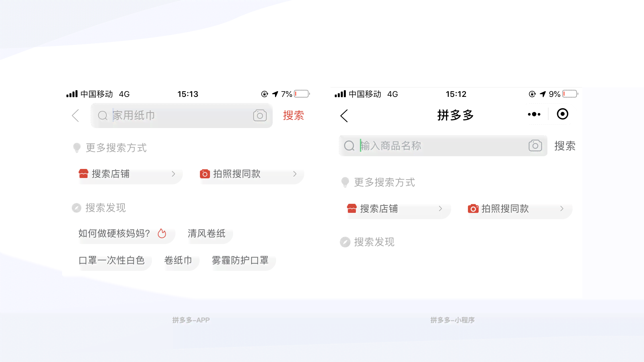Open three-dot menu in mini program header

coord(534,114)
